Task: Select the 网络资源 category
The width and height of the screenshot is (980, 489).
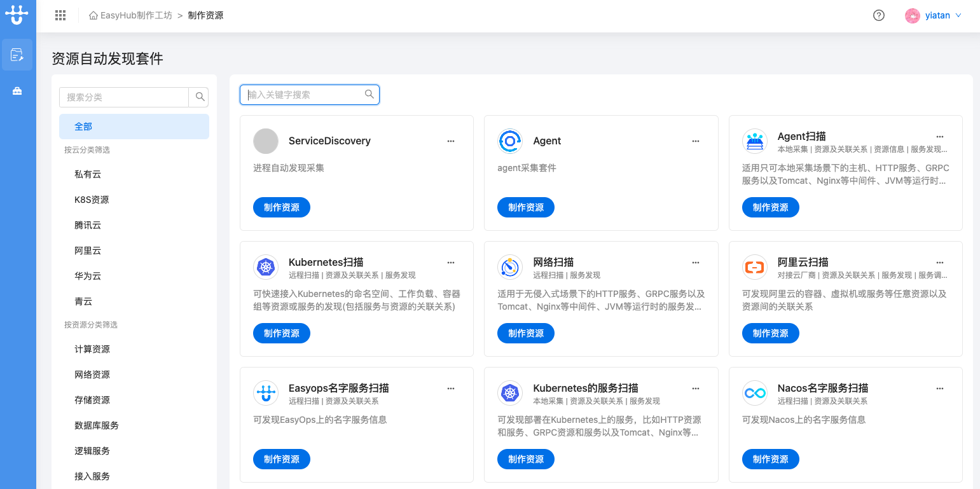Action: tap(134, 375)
